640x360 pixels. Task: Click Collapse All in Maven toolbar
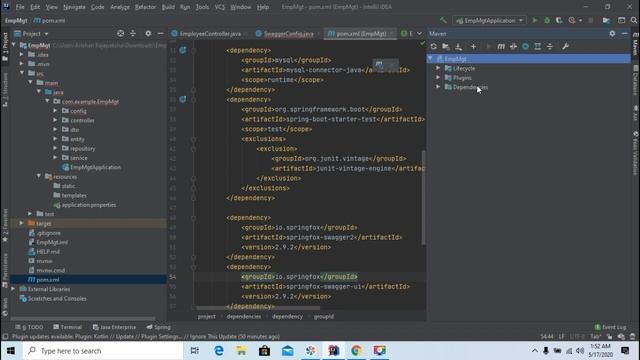tap(550, 47)
